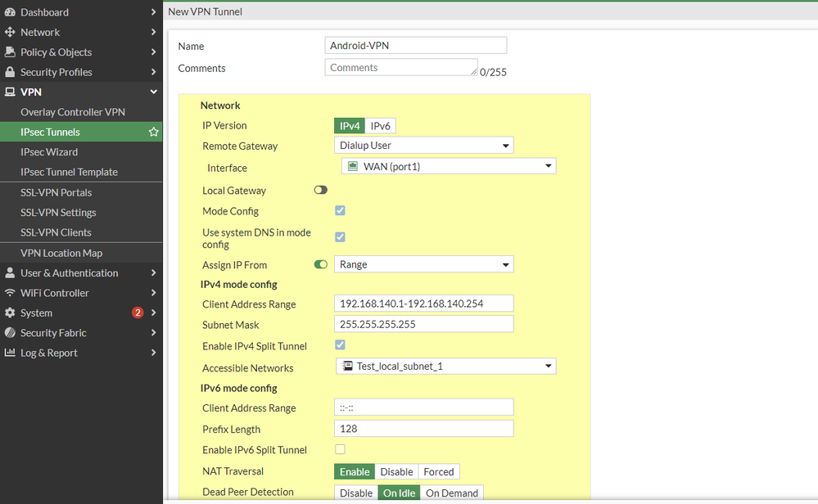This screenshot has height=504, width=818.
Task: Click the red System notification badge
Action: point(138,313)
